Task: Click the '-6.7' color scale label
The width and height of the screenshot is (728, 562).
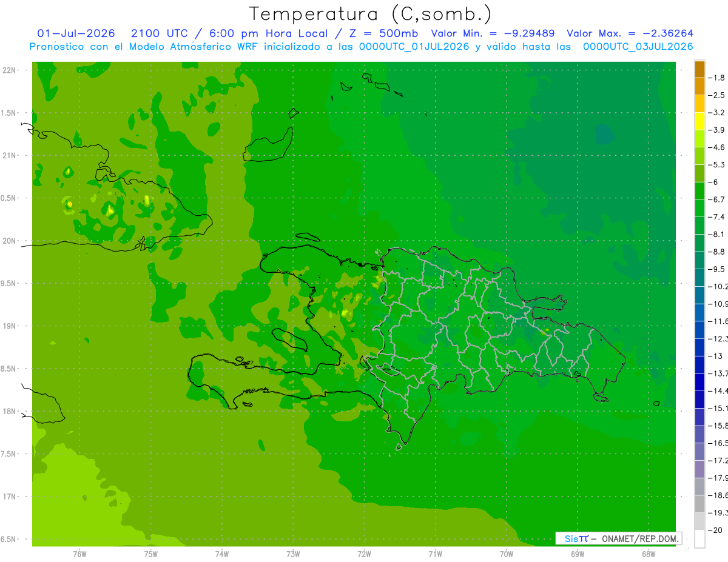Action: coord(716,199)
